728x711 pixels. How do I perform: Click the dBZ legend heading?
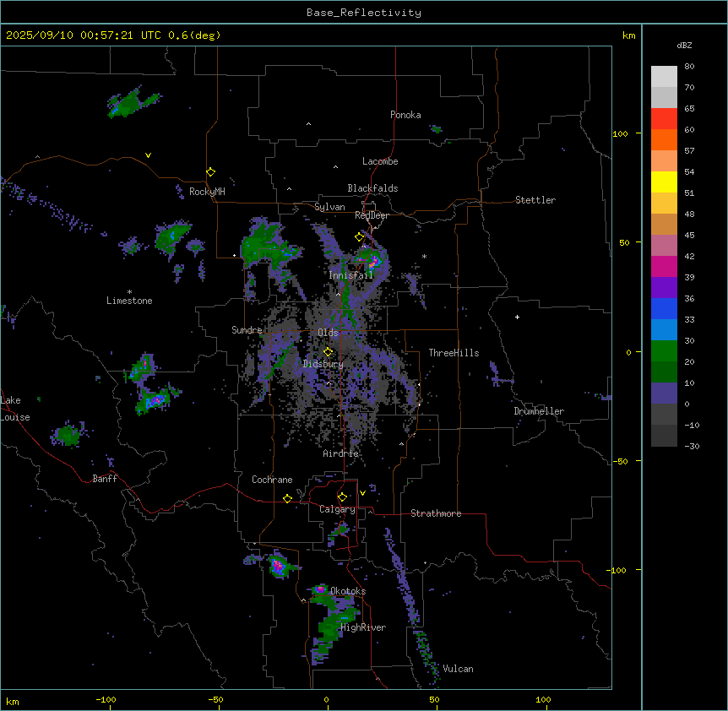pos(684,45)
